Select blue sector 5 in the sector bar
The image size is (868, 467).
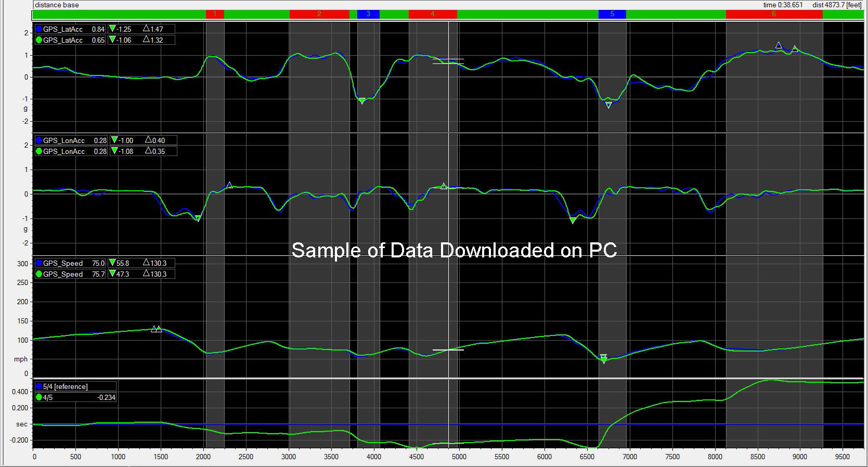pos(612,14)
